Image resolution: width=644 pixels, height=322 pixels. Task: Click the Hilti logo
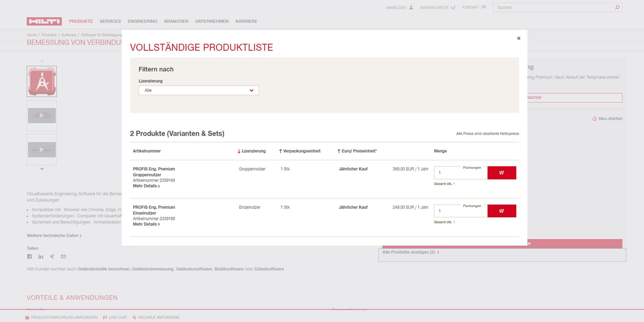(x=44, y=21)
